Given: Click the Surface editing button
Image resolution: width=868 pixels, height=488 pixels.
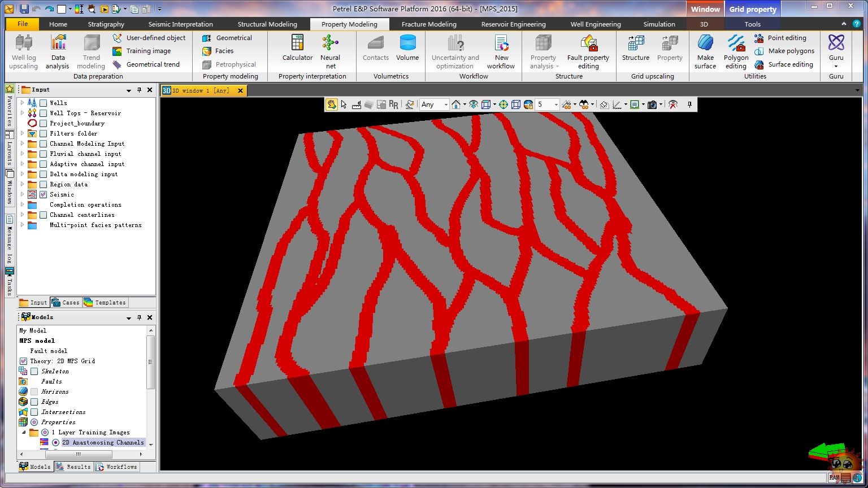Looking at the screenshot, I should [784, 64].
